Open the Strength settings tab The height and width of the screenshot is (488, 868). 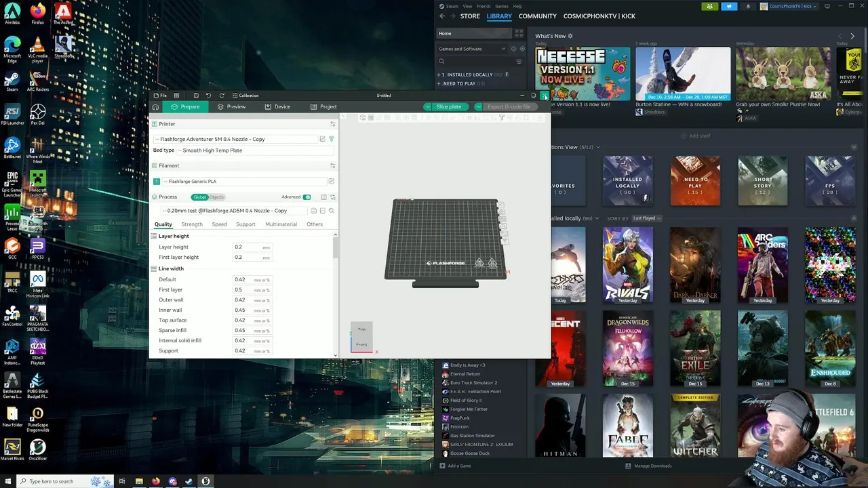point(192,224)
